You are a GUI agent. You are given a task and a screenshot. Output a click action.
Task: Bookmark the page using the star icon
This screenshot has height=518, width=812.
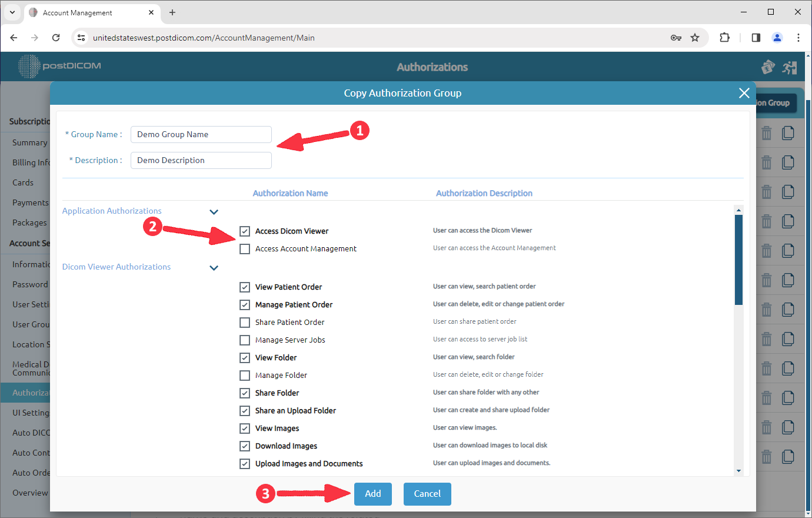695,37
